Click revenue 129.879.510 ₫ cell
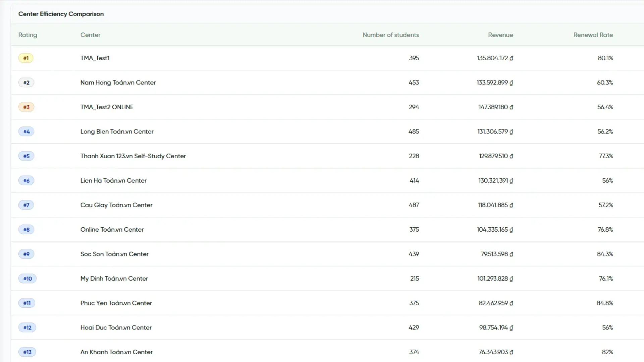The height and width of the screenshot is (362, 644). click(496, 156)
